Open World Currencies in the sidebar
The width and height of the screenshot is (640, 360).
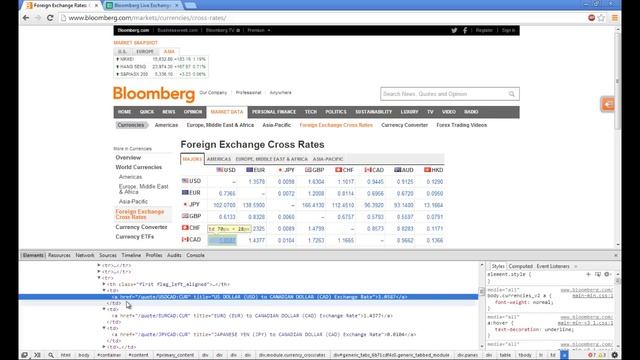[x=138, y=167]
